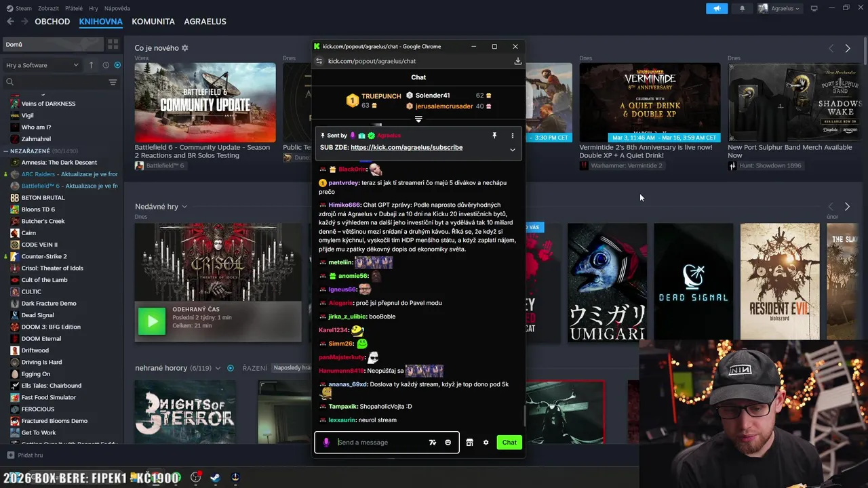The width and height of the screenshot is (868, 488).
Task: Collapse the NEZAŘAZENÉ category
Action: point(5,150)
